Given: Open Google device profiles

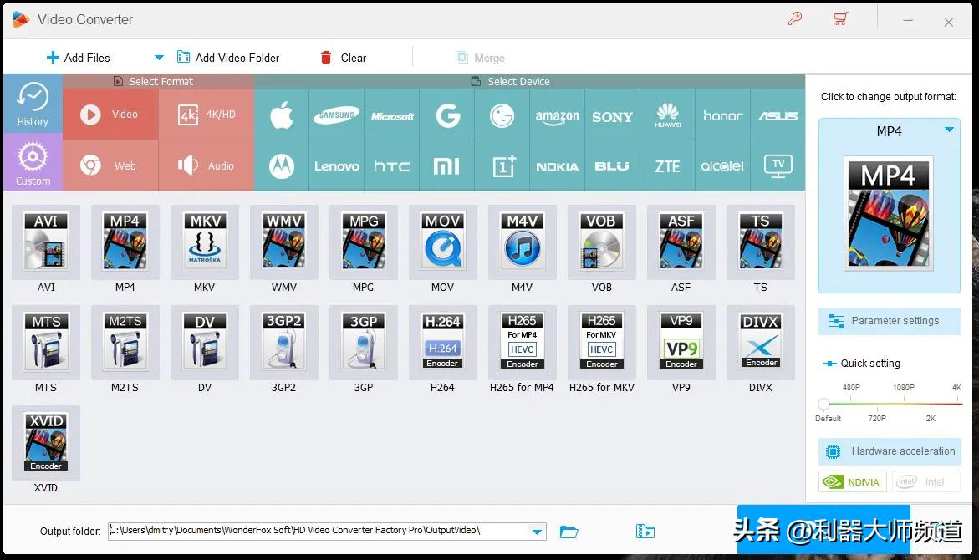Looking at the screenshot, I should pos(447,115).
